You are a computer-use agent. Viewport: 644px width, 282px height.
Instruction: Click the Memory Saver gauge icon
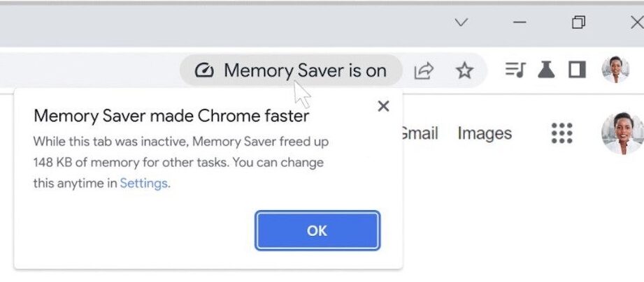[203, 70]
